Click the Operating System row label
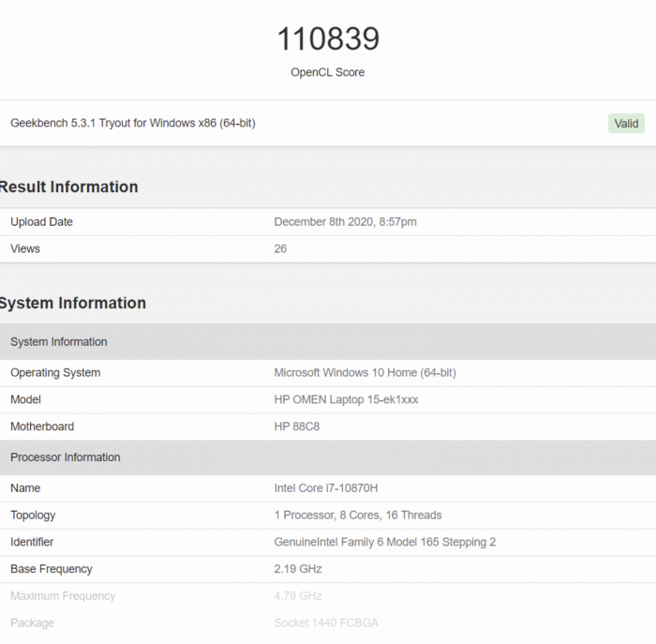The width and height of the screenshot is (656, 644). pos(55,373)
